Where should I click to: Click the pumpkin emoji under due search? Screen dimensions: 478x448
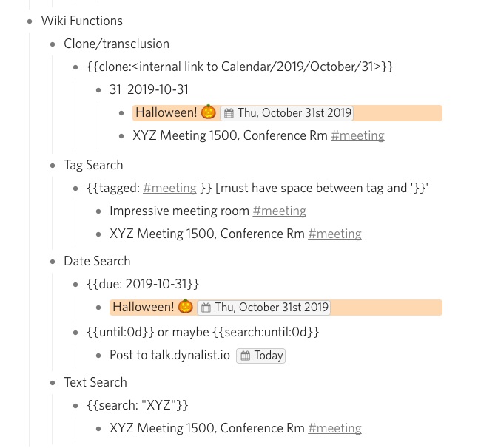tap(186, 306)
